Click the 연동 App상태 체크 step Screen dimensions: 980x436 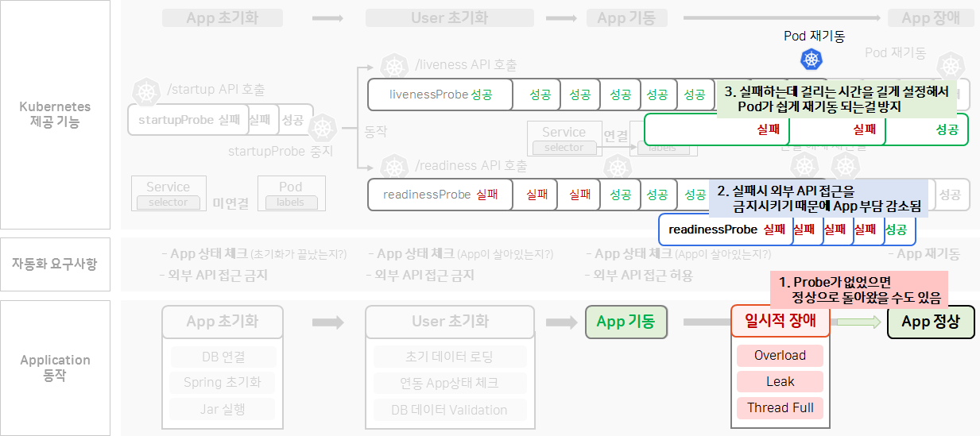[x=449, y=383]
